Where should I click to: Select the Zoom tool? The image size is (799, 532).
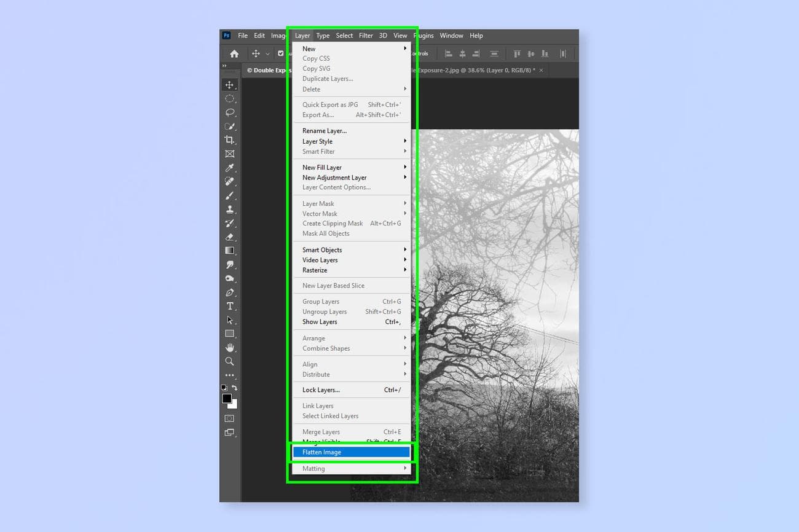(230, 361)
